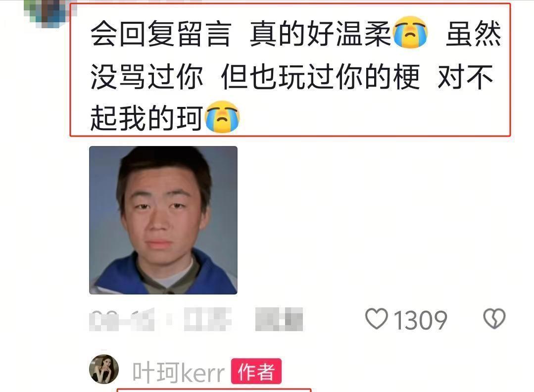This screenshot has height=392, width=534.
Task: Tap the crying emoji after 真的好温柔
Action: (410, 32)
